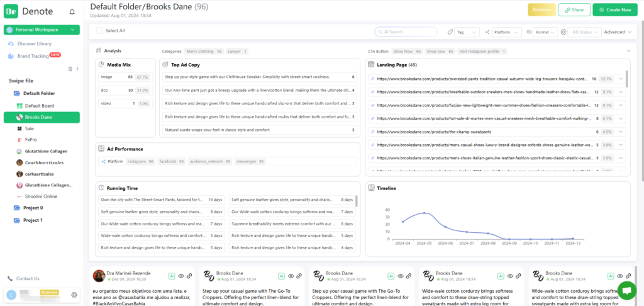Click AI icon on Dra Marinei Rezende card
The height and width of the screenshot is (306, 644).
[x=172, y=276]
